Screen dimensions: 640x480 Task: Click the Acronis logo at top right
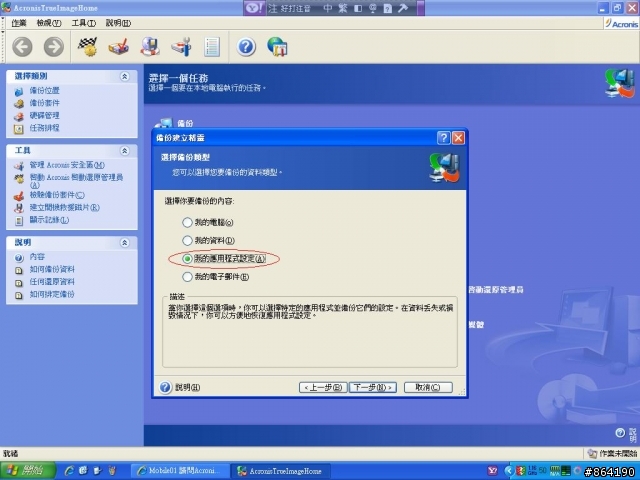[621, 24]
